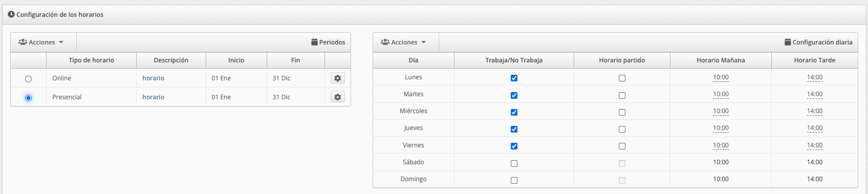Image resolution: width=868 pixels, height=194 pixels.
Task: Open the horario link for Presencial
Action: coord(153,97)
